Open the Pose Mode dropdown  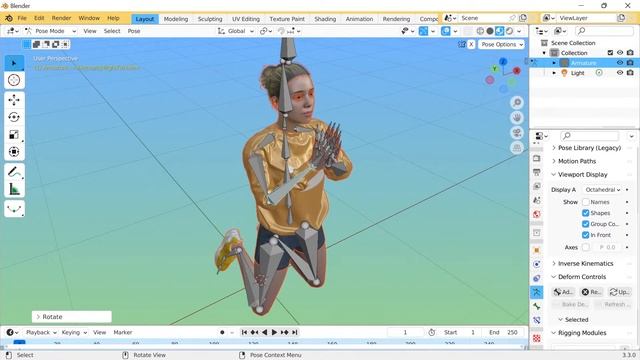(x=51, y=31)
